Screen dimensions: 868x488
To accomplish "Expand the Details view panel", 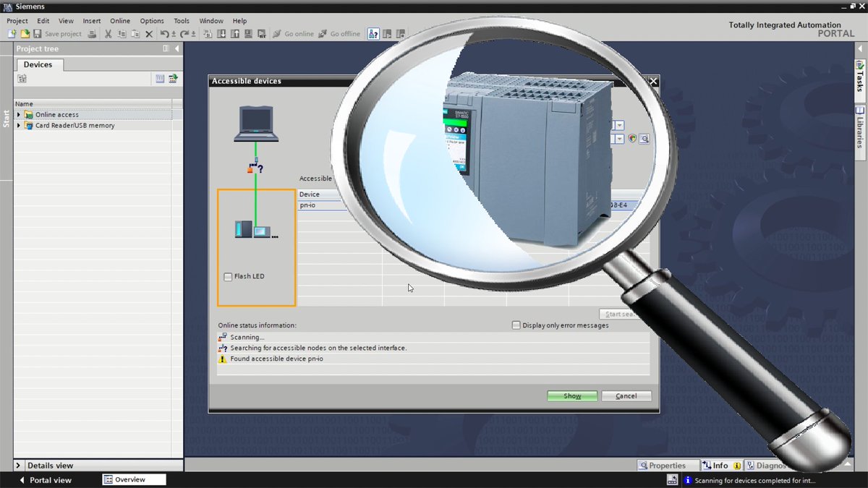I will click(x=19, y=466).
